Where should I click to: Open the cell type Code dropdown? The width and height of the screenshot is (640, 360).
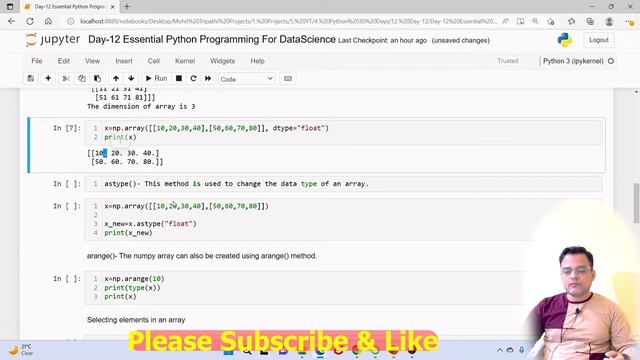(246, 79)
